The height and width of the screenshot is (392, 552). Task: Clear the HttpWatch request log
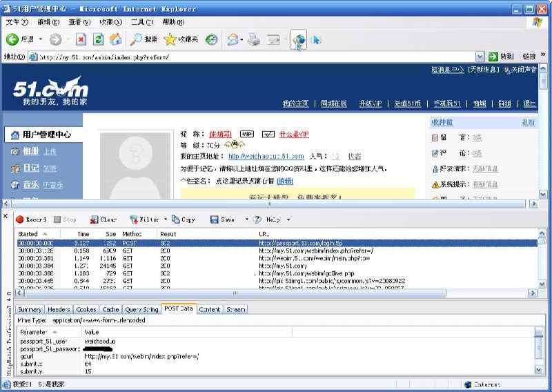coord(103,219)
